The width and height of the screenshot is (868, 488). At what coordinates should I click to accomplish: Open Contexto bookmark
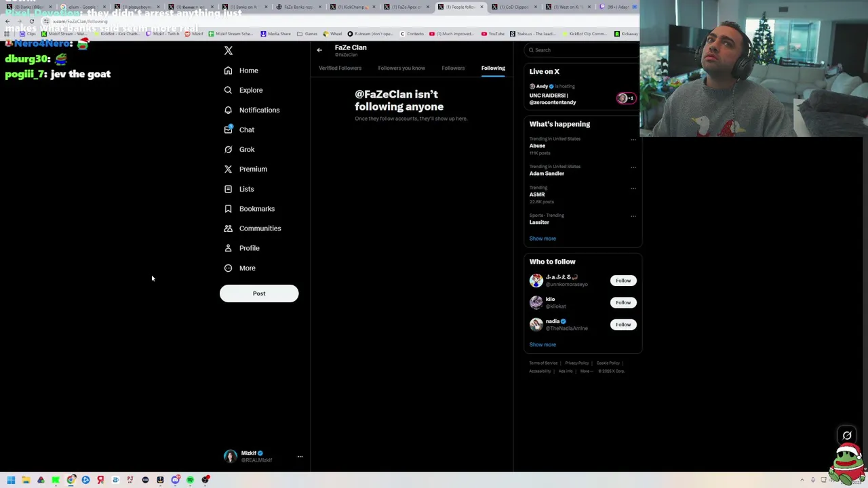click(x=412, y=34)
